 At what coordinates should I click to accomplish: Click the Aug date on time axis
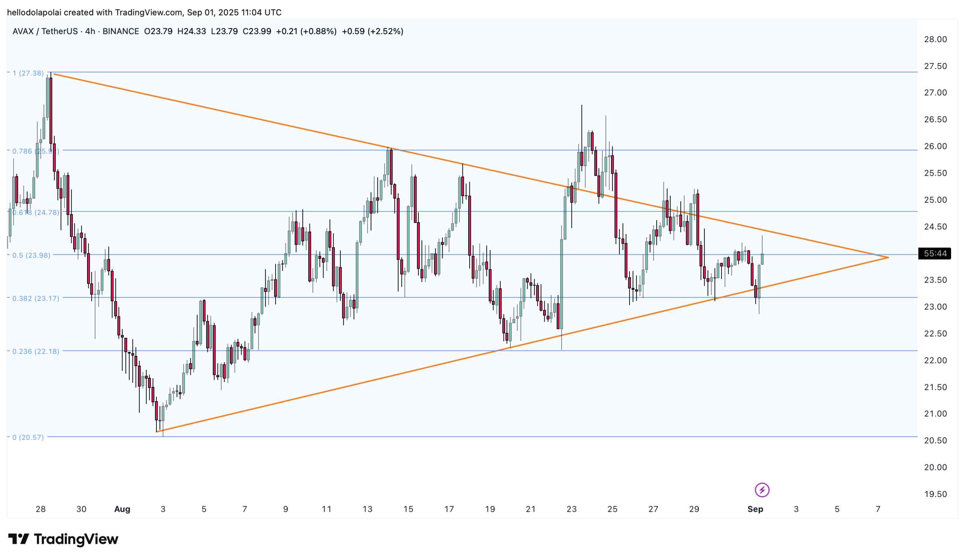(x=122, y=509)
